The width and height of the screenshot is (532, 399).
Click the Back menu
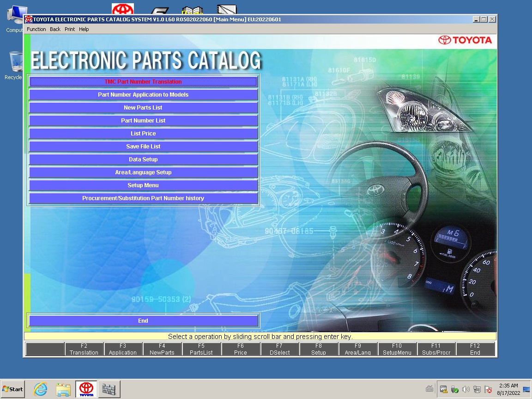[x=55, y=29]
